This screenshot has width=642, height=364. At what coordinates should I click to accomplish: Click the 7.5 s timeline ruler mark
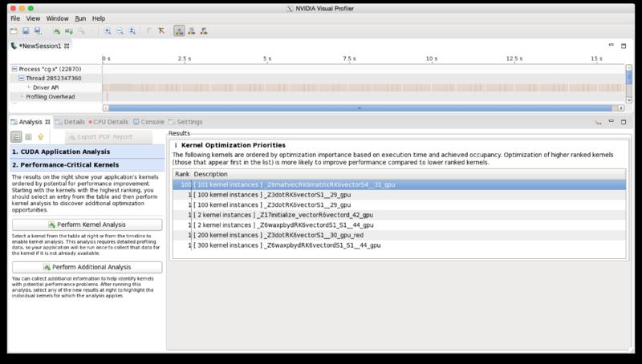[349, 59]
